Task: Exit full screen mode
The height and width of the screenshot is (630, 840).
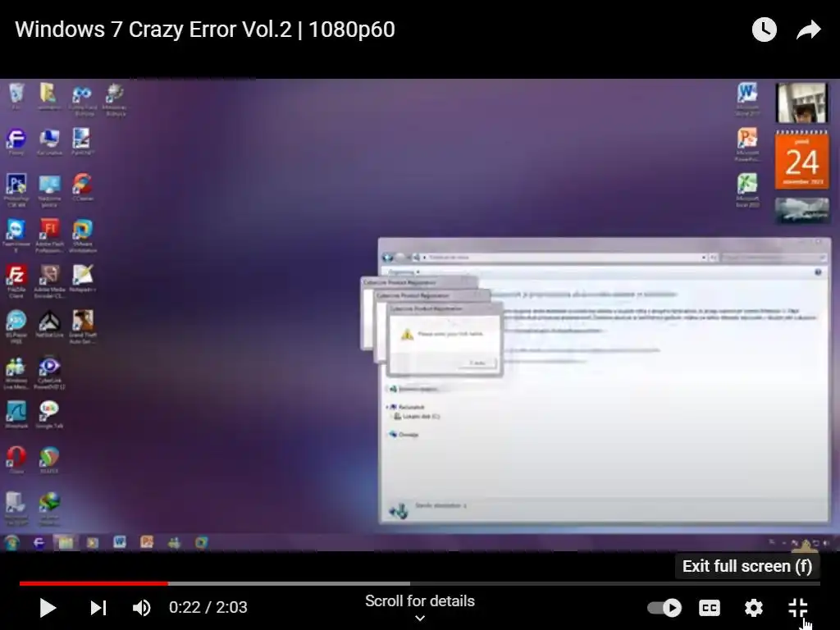Action: 798,608
